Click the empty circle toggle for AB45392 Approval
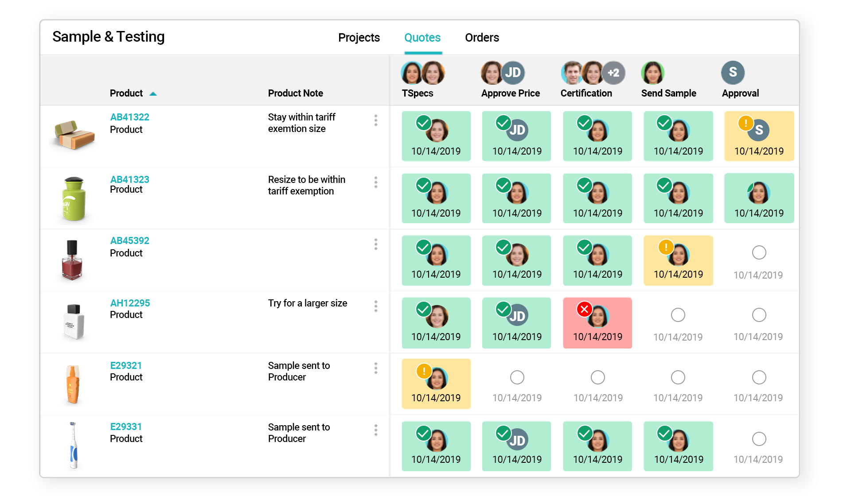This screenshot has width=851, height=504. tap(758, 252)
